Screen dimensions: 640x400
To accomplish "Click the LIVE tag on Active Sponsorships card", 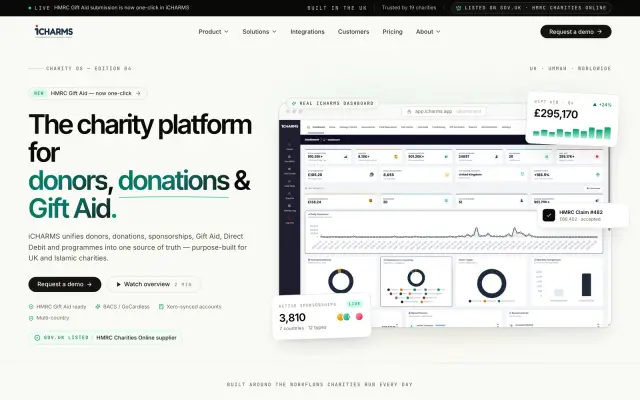I will click(x=354, y=304).
